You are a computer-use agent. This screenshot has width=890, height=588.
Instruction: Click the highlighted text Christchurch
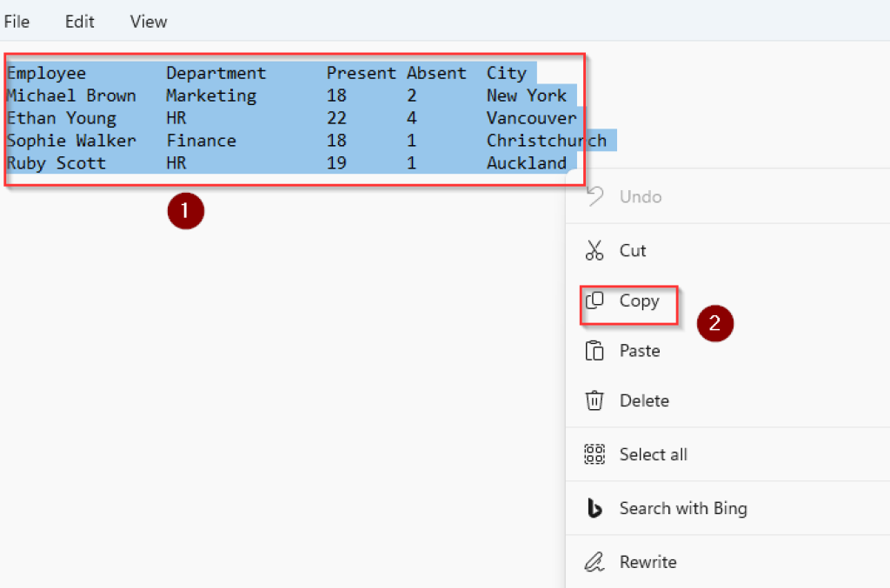[547, 140]
